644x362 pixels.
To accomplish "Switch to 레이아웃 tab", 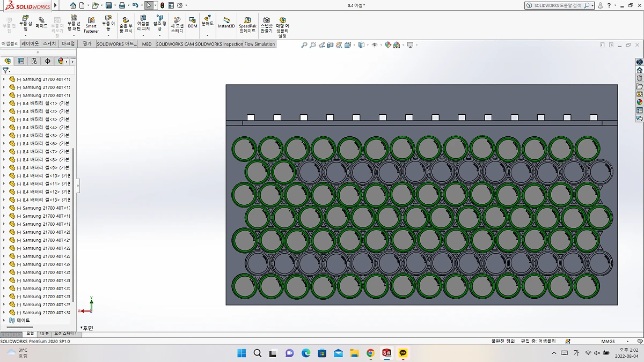I will pos(30,44).
